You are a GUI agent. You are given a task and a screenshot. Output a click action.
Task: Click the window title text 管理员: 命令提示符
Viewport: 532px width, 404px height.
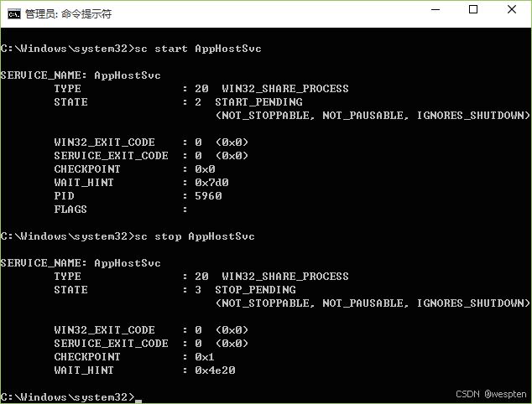[68, 13]
